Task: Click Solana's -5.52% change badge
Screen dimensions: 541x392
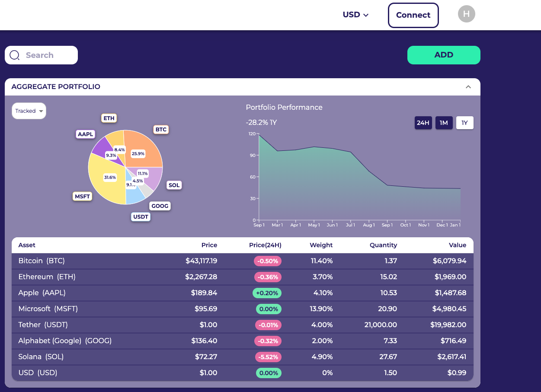Action: coord(268,357)
